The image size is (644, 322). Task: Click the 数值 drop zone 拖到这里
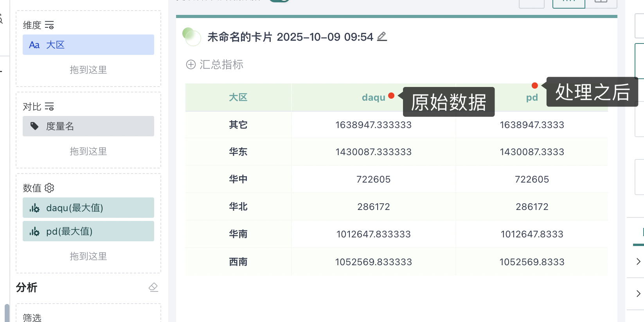click(88, 256)
